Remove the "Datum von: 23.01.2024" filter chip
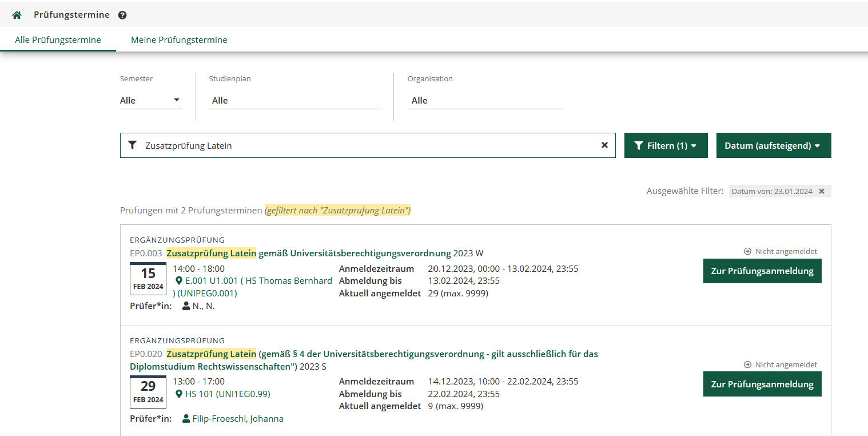868x436 pixels. point(822,192)
